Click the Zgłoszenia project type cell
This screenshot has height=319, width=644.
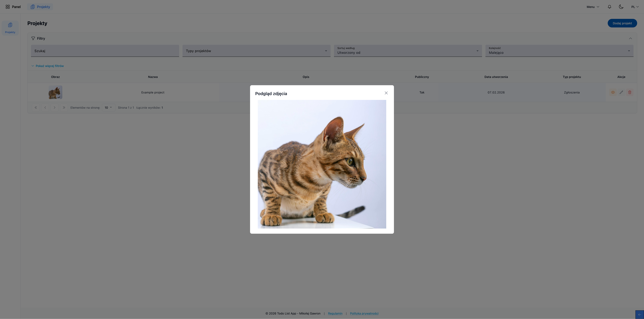572,92
